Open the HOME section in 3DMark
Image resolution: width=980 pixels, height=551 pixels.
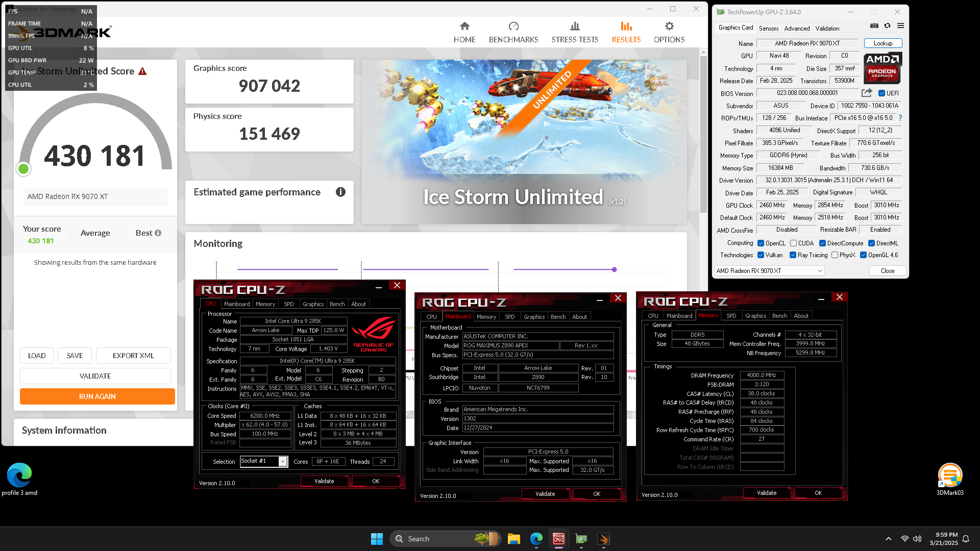(x=464, y=33)
